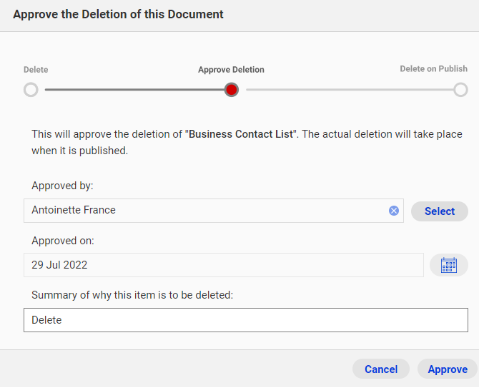Click the Approved on label
480x387 pixels.
click(63, 240)
